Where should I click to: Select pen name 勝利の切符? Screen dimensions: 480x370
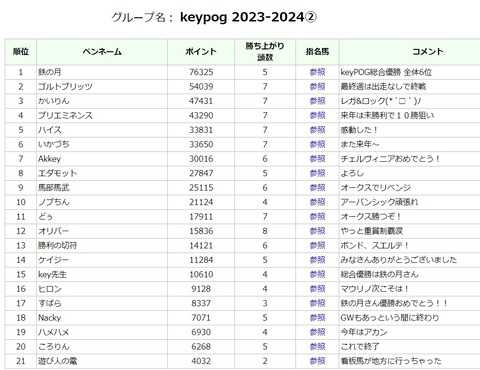coord(57,245)
